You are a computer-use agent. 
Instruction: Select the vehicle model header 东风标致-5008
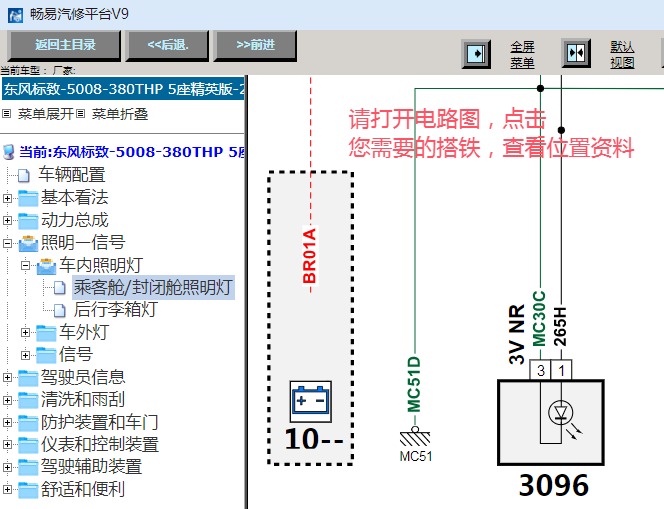[x=123, y=89]
